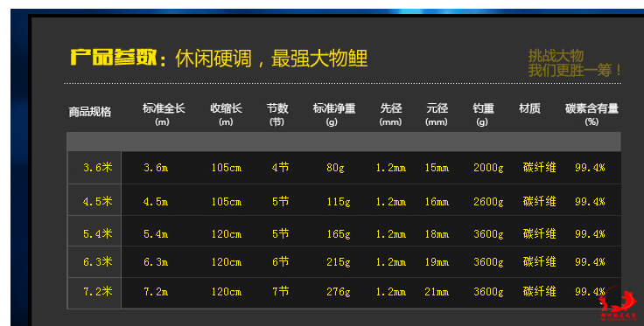
Task: Click 105cm in the 3.6米 row
Action: [x=227, y=168]
